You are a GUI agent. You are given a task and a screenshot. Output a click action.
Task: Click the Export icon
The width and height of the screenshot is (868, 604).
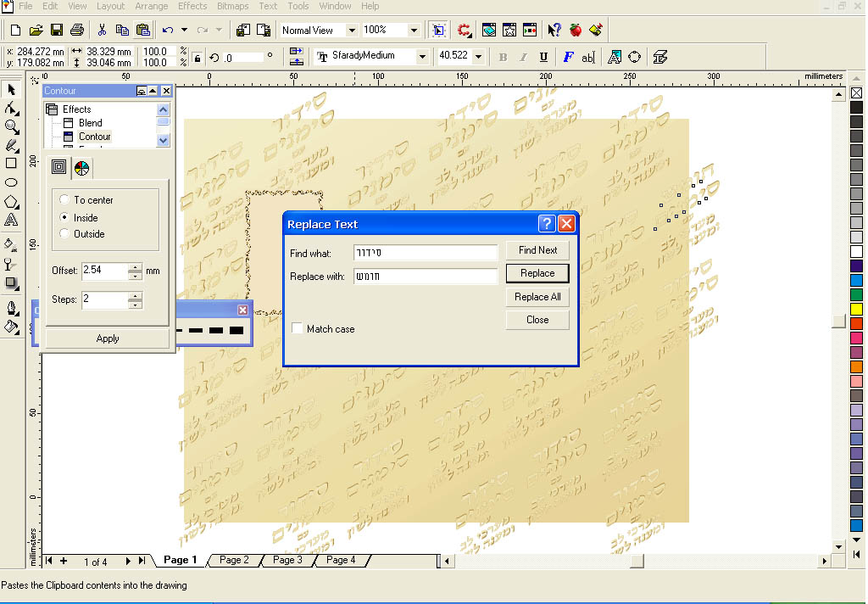coord(264,31)
